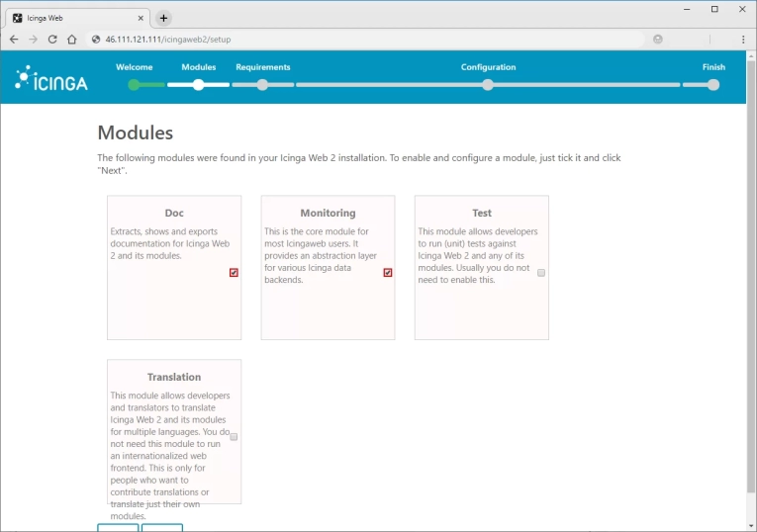757x532 pixels.
Task: Uncheck the Doc module checkbox
Action: 234,273
